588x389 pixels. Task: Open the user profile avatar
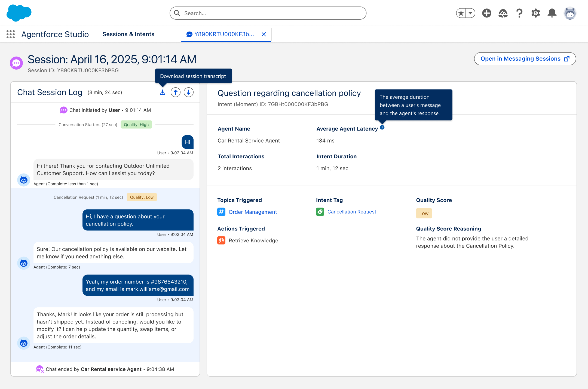pyautogui.click(x=570, y=13)
